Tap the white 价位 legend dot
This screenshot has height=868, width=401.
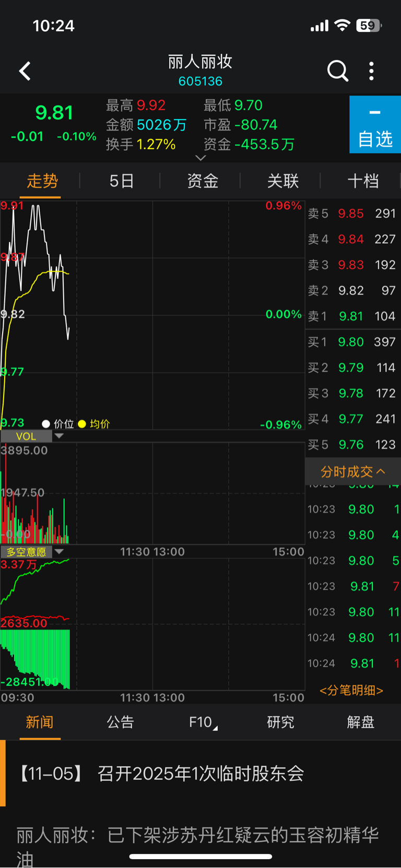point(46,424)
